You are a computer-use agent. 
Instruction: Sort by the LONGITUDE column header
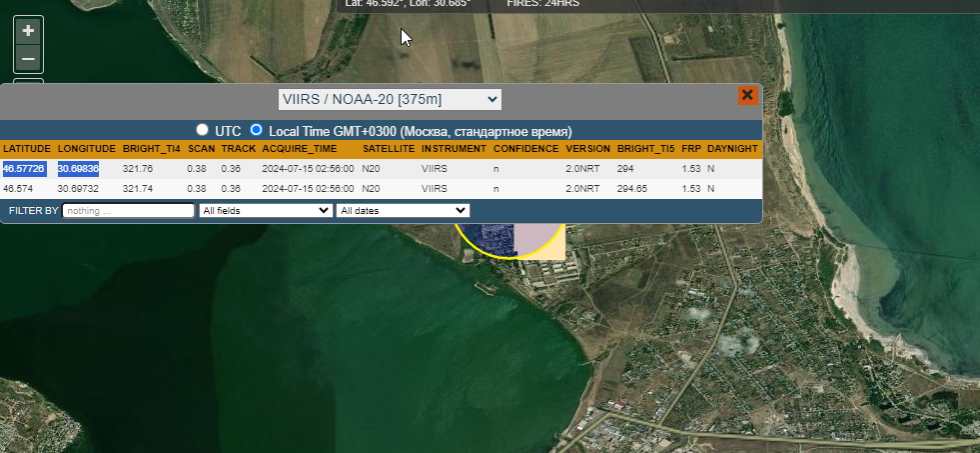coord(87,149)
